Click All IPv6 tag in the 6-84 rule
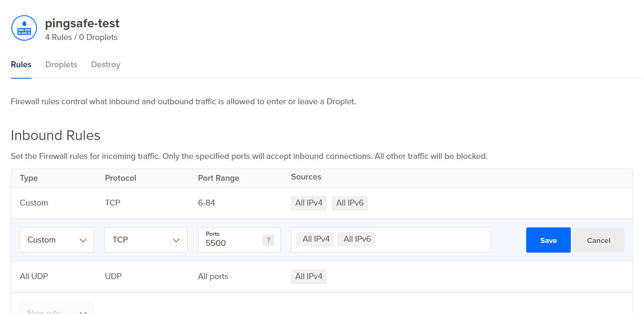This screenshot has width=644, height=314. click(x=350, y=203)
